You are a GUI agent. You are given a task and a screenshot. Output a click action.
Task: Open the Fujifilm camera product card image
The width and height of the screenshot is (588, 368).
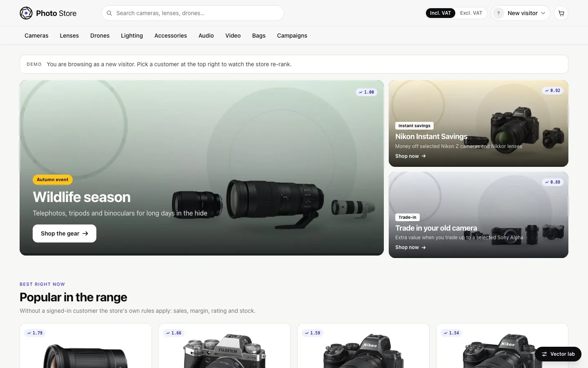(225, 352)
